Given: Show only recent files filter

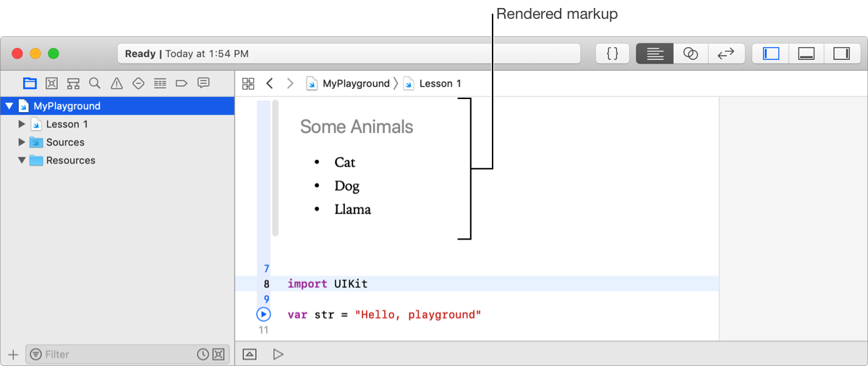Looking at the screenshot, I should 203,354.
